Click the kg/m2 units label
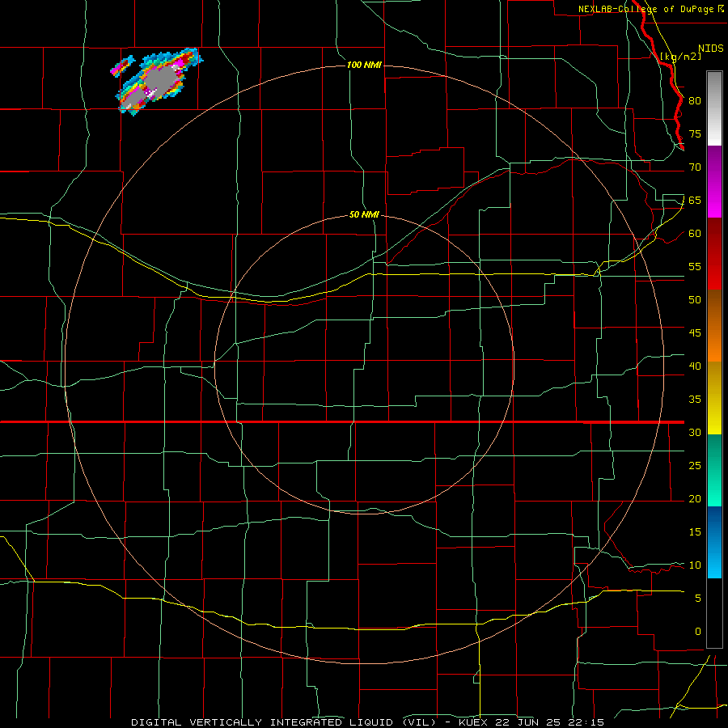728x728 pixels. 681,57
